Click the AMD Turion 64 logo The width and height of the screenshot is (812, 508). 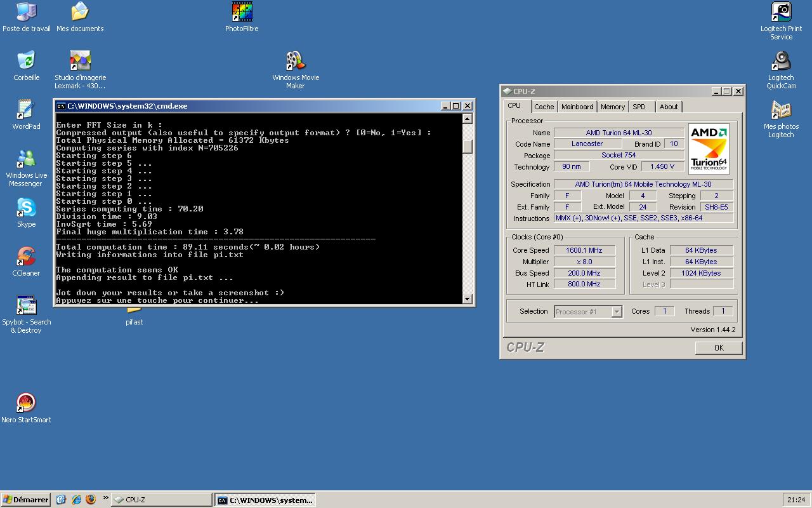[x=709, y=149]
